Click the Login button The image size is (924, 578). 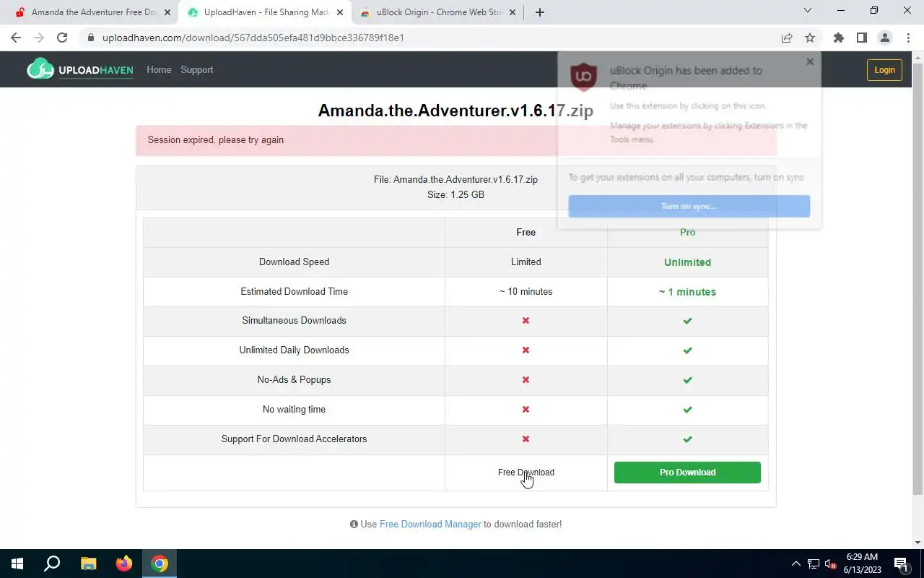pos(884,69)
